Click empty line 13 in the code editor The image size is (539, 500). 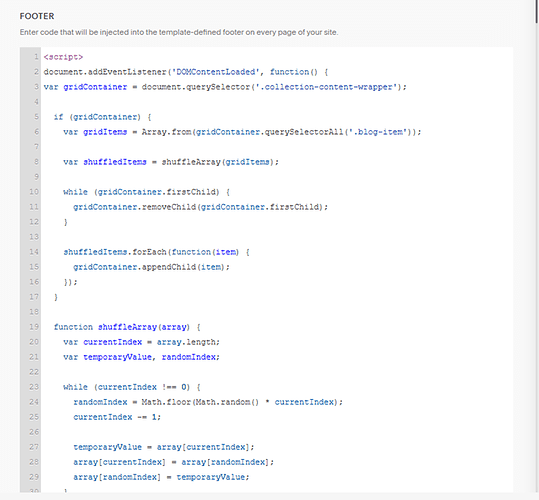[x=277, y=237]
